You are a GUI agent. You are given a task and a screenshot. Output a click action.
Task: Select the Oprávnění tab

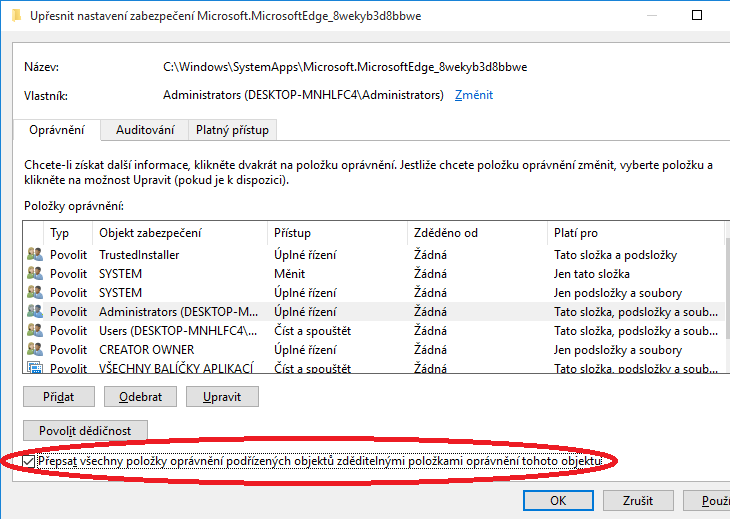57,130
